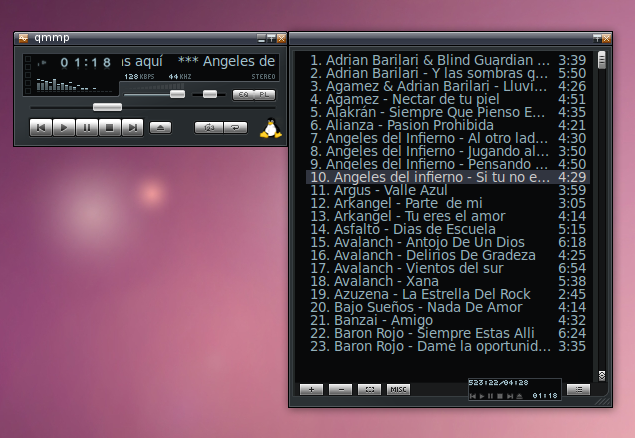635x438 pixels.
Task: Click the Previous track button in main window
Action: point(41,128)
